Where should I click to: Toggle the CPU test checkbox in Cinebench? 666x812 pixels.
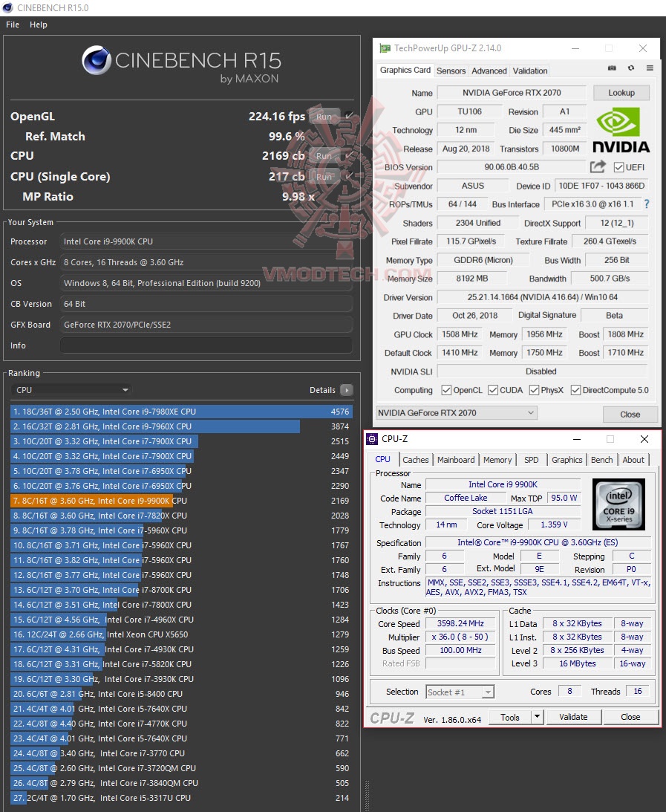pos(349,155)
